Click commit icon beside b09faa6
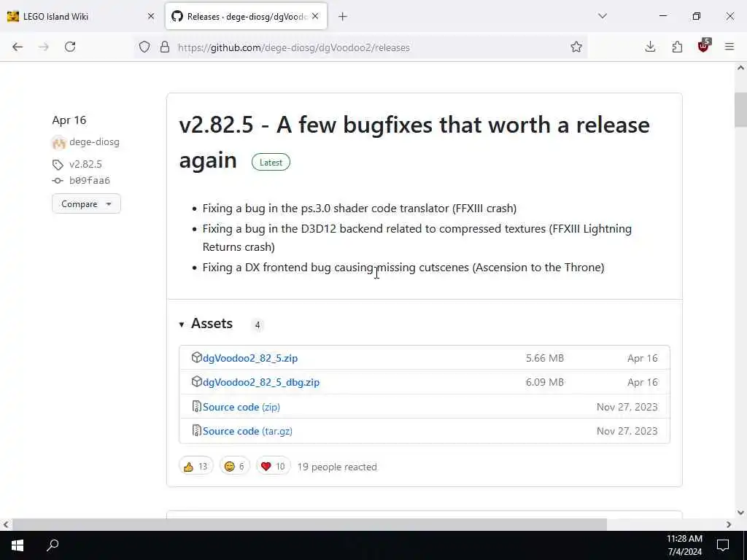This screenshot has height=560, width=747. click(58, 181)
